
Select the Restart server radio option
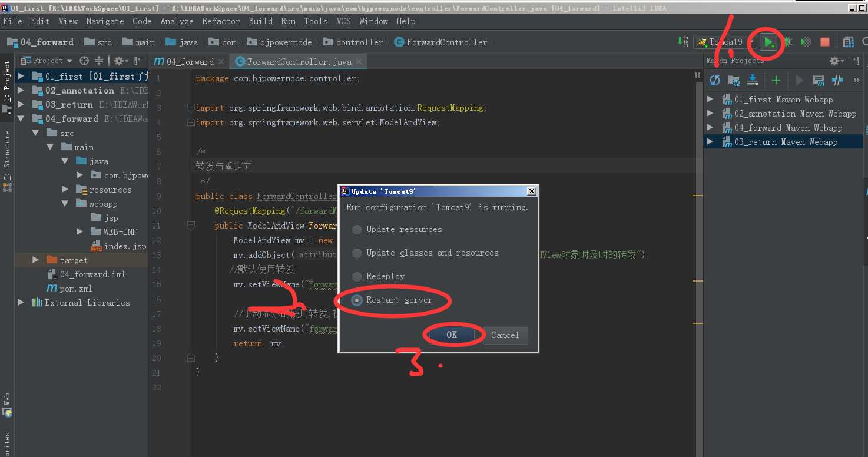[392, 300]
